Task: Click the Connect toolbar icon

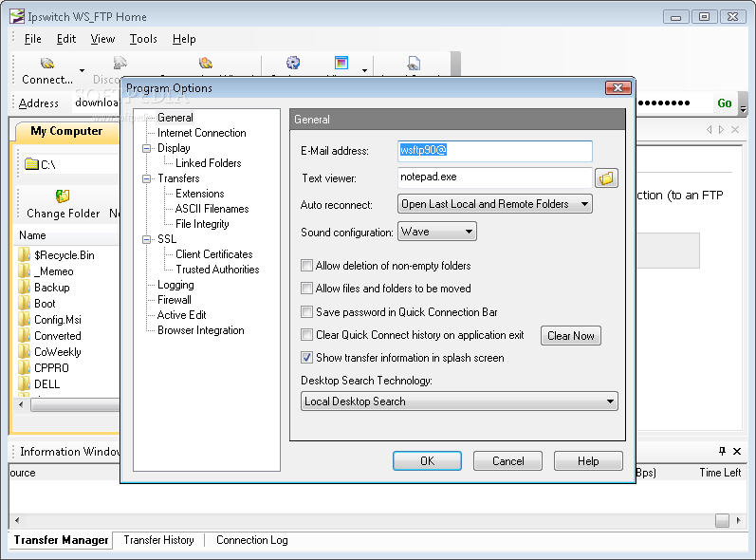Action: (47, 64)
